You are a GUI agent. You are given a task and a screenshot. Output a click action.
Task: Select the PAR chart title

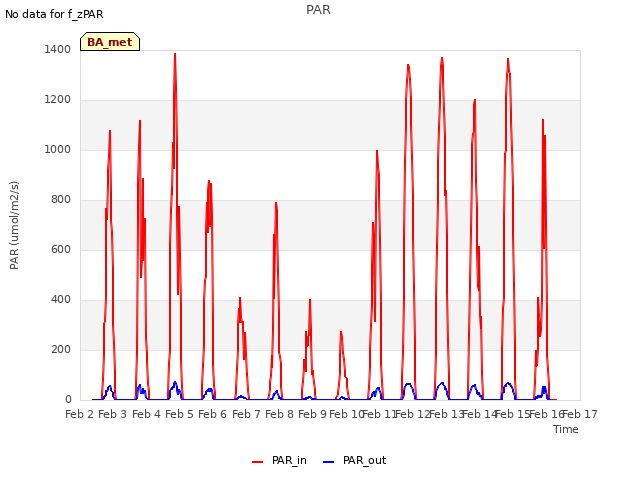(318, 10)
